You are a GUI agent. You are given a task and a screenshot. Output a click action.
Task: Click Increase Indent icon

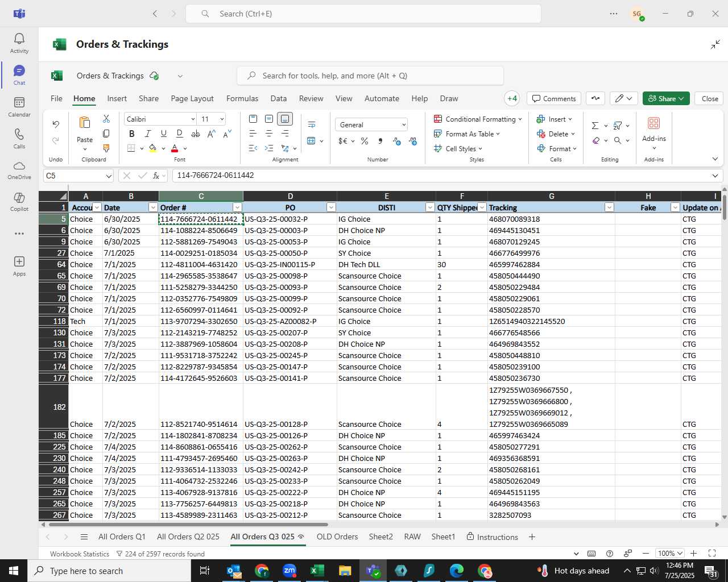pyautogui.click(x=269, y=148)
